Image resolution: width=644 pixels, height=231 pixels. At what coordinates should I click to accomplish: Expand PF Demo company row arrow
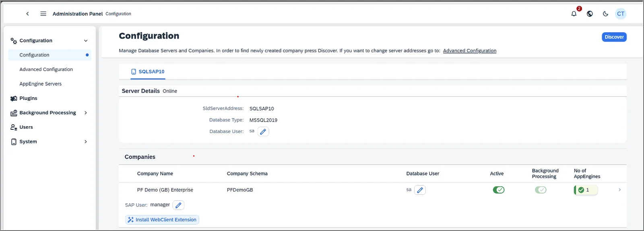point(619,190)
